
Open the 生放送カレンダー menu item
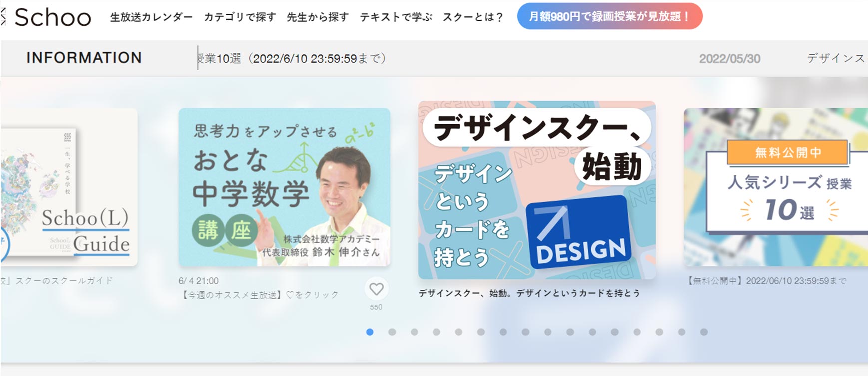[x=151, y=17]
